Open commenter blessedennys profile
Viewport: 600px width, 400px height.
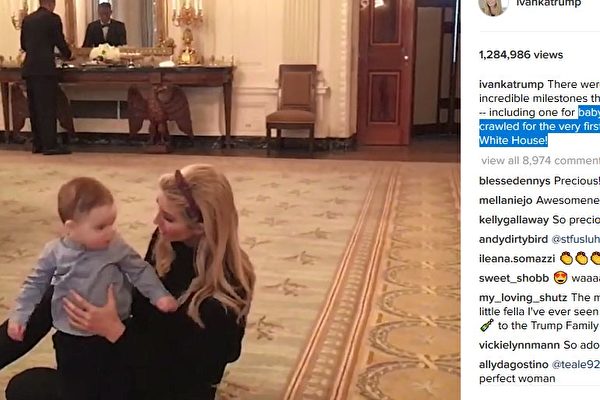[515, 181]
